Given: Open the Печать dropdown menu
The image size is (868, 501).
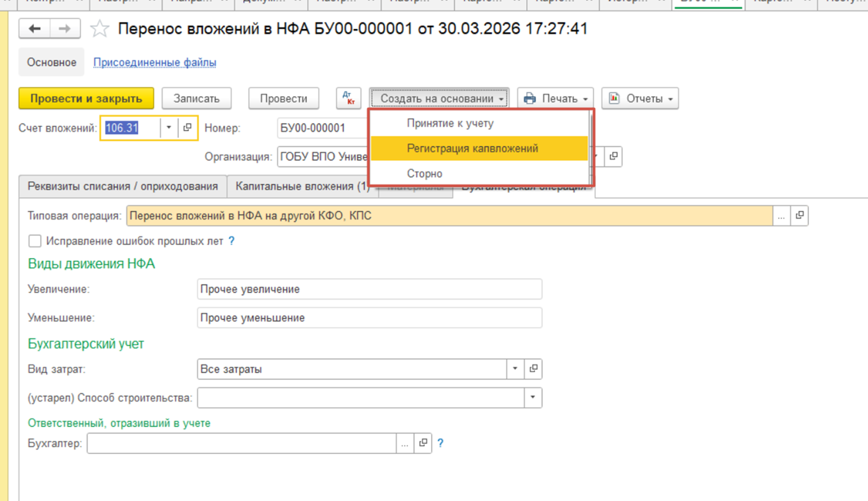Looking at the screenshot, I should pyautogui.click(x=556, y=98).
